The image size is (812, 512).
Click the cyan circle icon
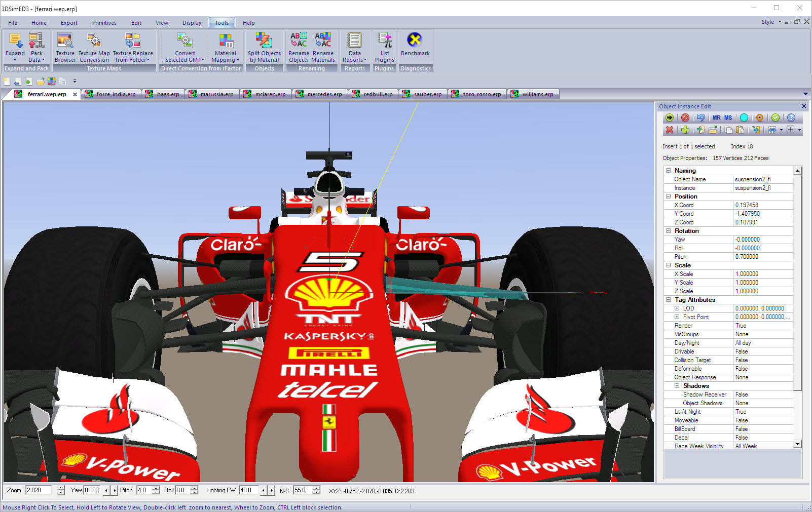point(744,117)
